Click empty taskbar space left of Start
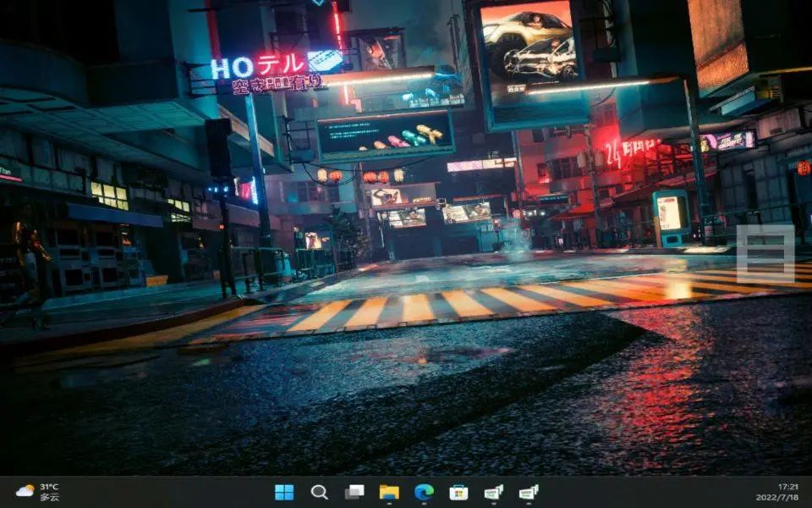The width and height of the screenshot is (812, 508). (169, 492)
